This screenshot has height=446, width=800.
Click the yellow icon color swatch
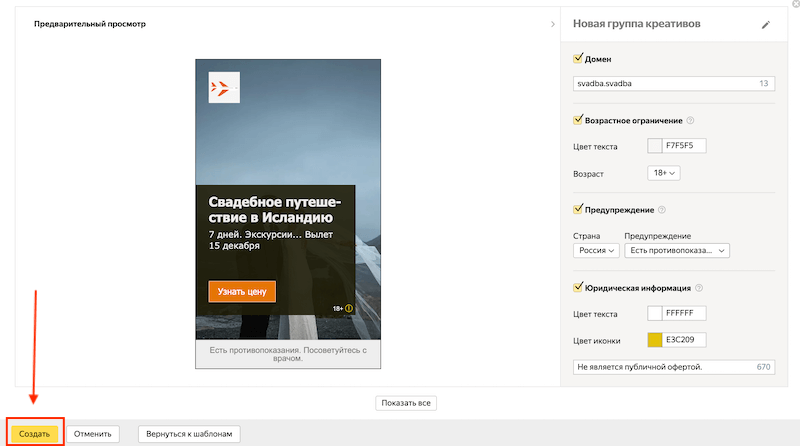coord(655,341)
